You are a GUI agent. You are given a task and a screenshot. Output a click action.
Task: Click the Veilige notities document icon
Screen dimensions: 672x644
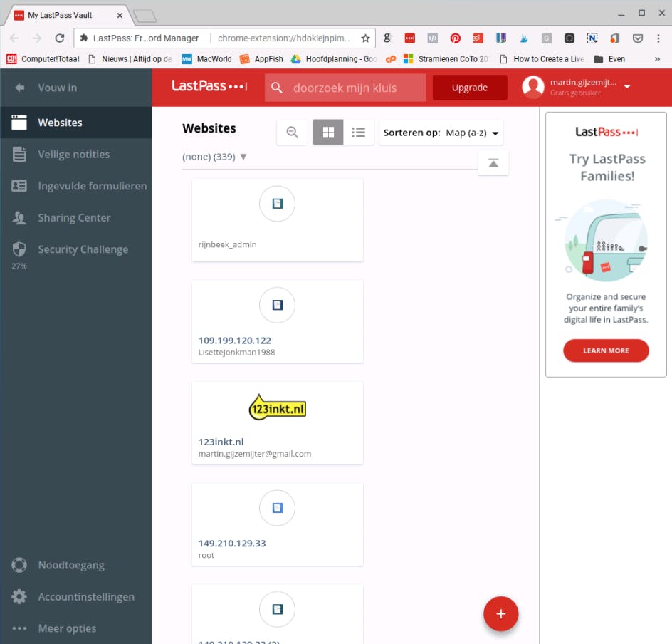19,155
